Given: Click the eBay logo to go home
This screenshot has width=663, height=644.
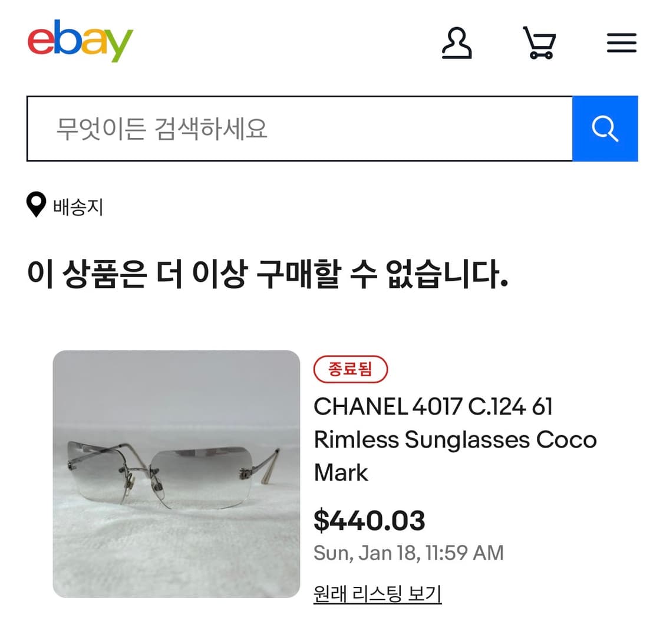Looking at the screenshot, I should [82, 40].
